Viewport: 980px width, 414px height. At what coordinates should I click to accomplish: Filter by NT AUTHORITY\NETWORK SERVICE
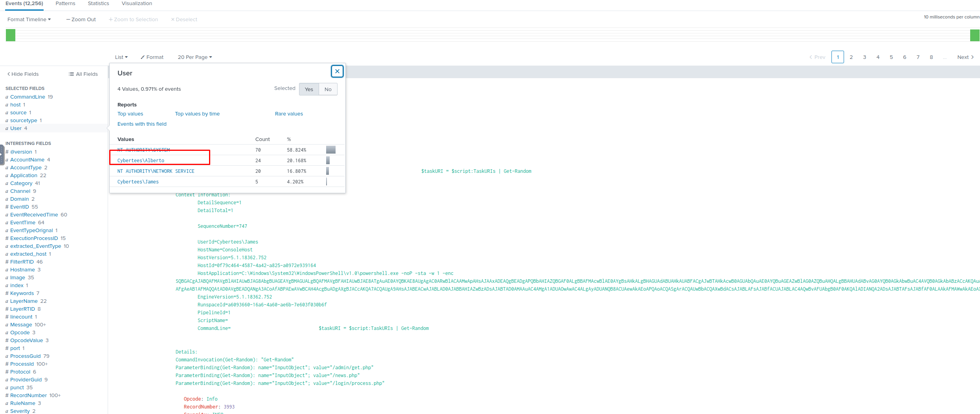pyautogui.click(x=156, y=171)
